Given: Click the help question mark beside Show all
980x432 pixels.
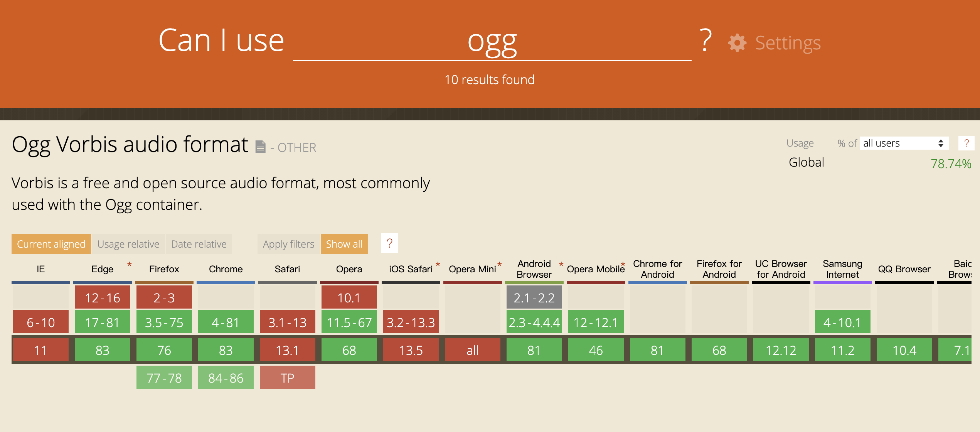Looking at the screenshot, I should 389,243.
